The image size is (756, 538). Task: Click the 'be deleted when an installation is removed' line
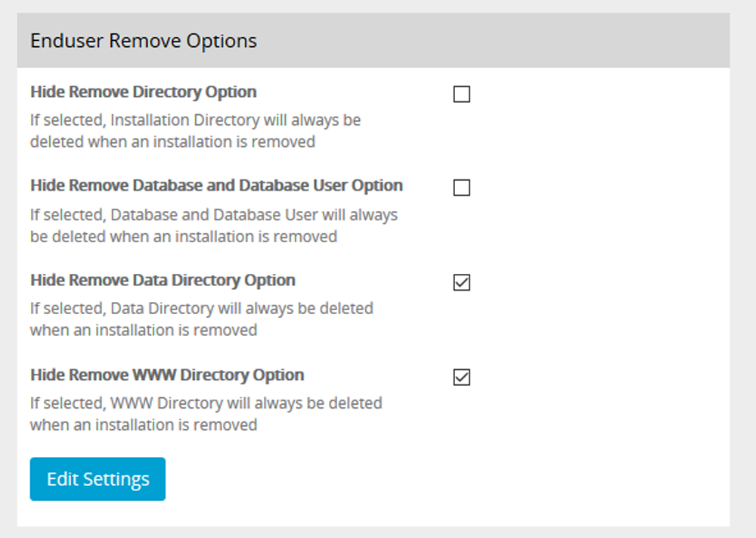(x=184, y=236)
